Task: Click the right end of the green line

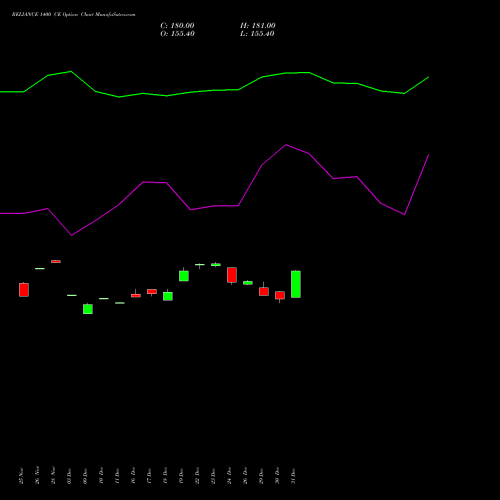Action: point(428,77)
